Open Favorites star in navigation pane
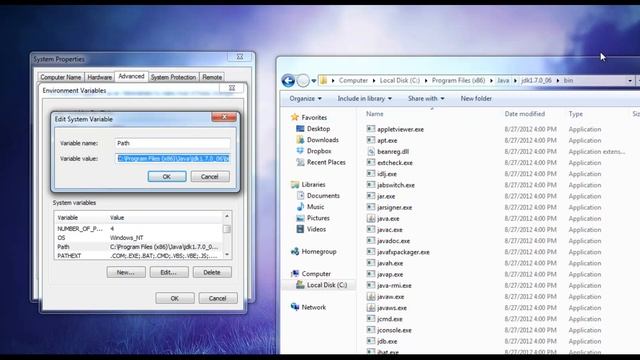 [295, 117]
